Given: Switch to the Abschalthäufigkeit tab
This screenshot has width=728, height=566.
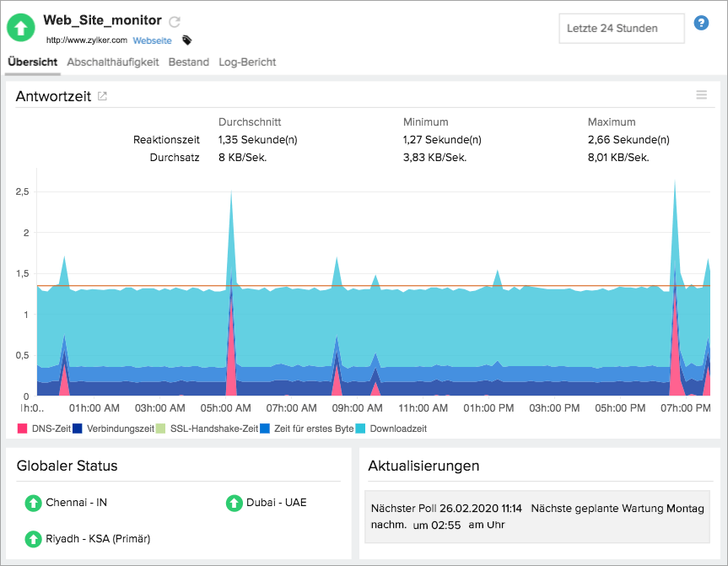Looking at the screenshot, I should pos(113,62).
